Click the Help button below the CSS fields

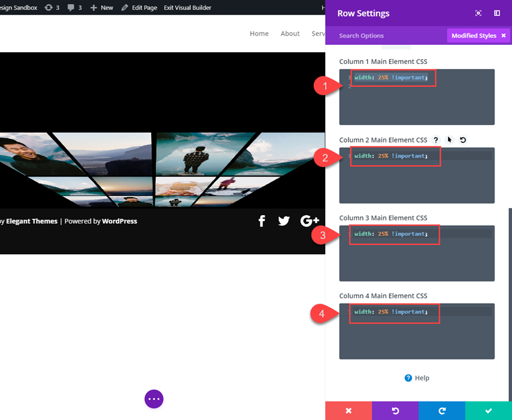[x=417, y=378]
